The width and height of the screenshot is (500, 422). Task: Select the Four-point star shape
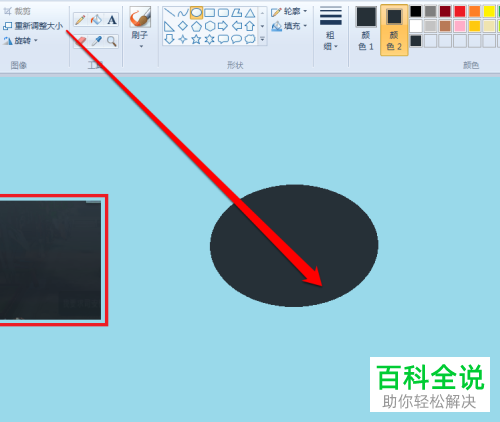183,39
